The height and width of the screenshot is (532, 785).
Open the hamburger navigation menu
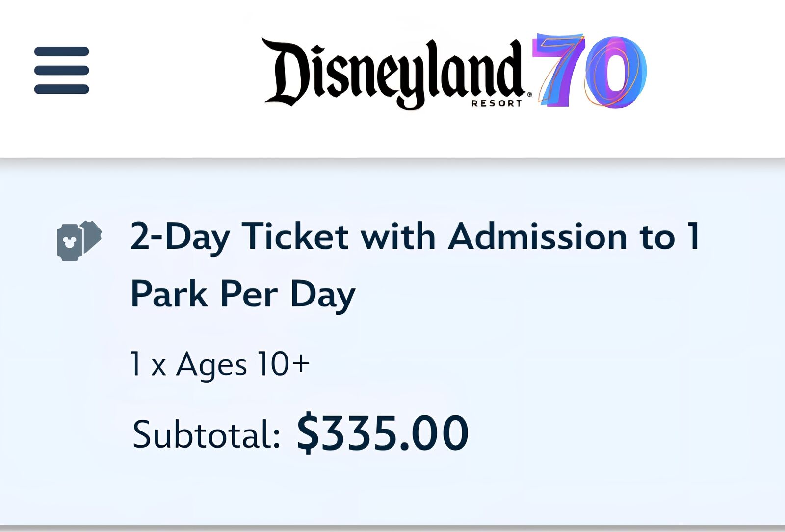coord(61,70)
